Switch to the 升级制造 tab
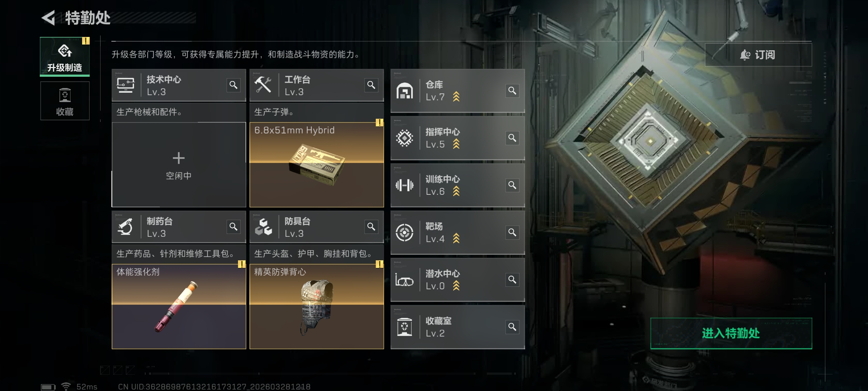Image resolution: width=868 pixels, height=391 pixels. pos(65,56)
